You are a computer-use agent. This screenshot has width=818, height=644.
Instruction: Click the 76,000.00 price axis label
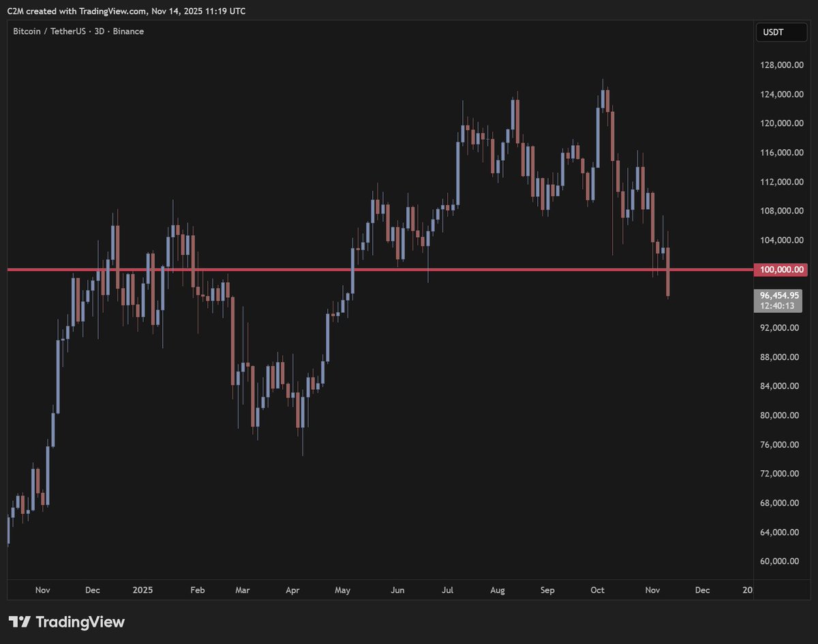click(x=781, y=445)
